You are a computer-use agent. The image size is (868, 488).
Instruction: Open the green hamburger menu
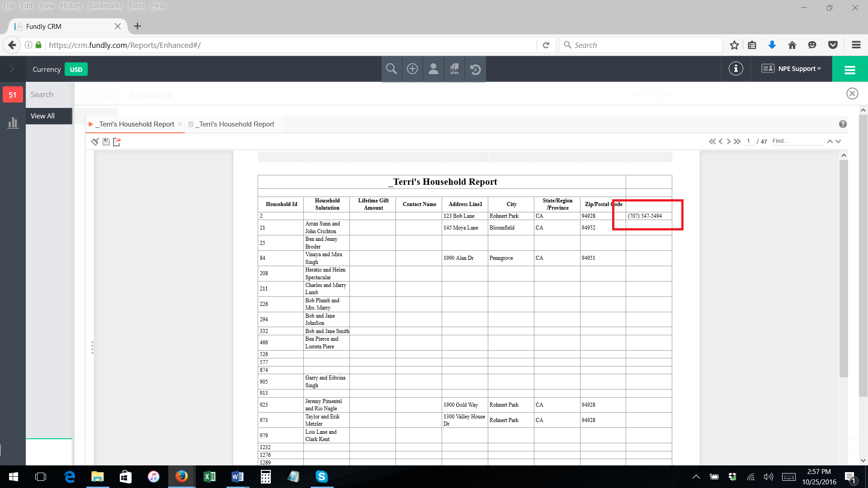[850, 69]
